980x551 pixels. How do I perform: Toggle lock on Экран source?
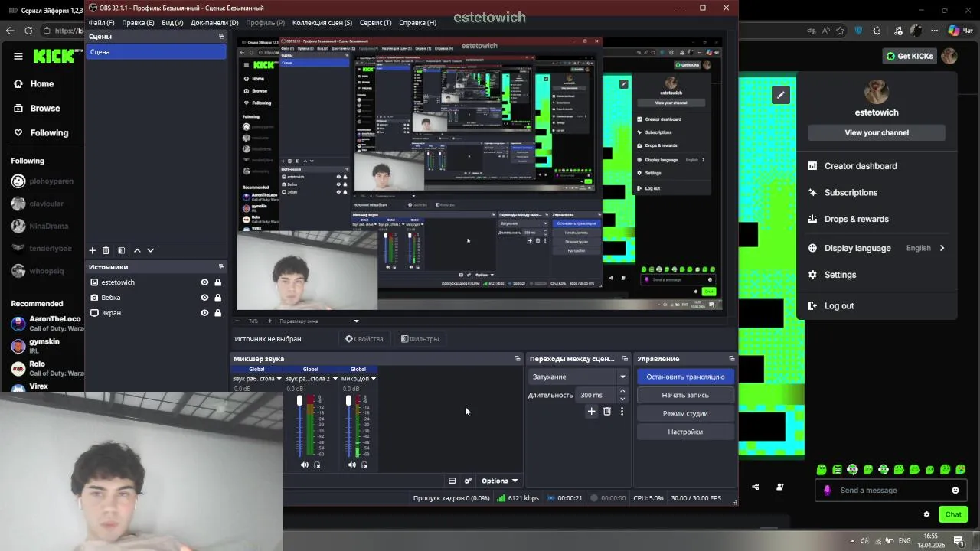pyautogui.click(x=218, y=313)
